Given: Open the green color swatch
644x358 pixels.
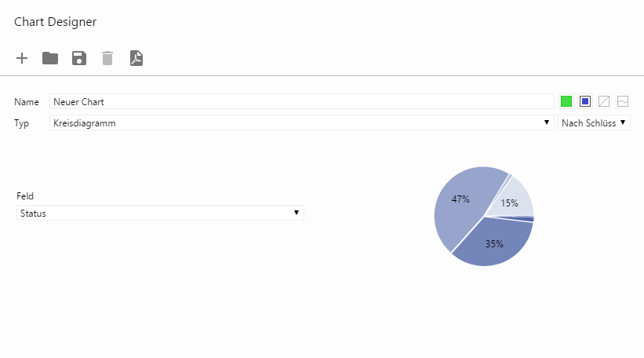Looking at the screenshot, I should coord(566,101).
